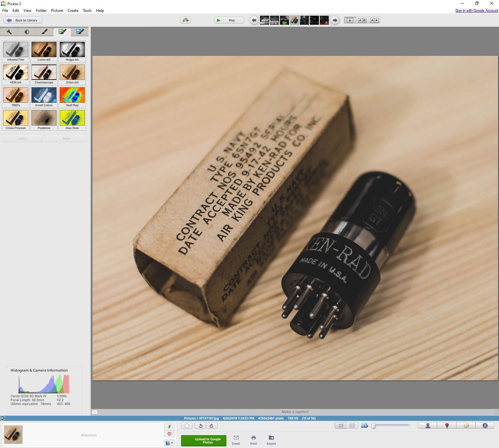Viewport: 499px width, 448px height.
Task: Select the first filmstrip thumbnail
Action: click(265, 20)
